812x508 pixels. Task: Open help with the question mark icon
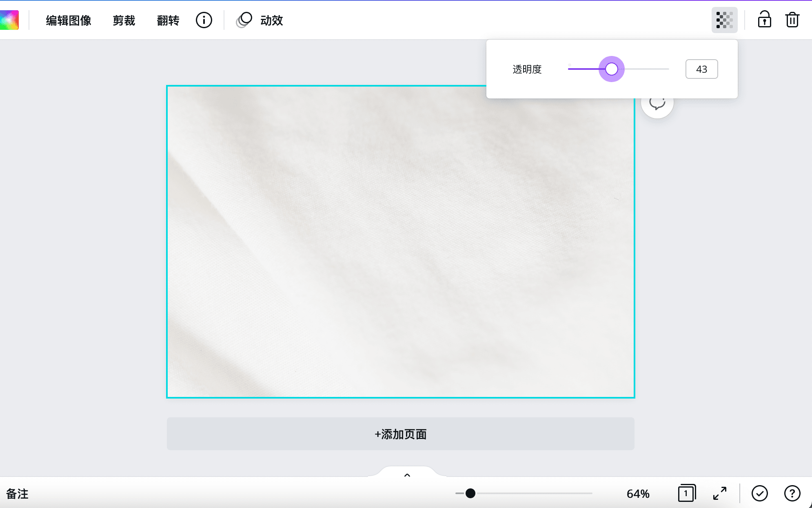point(792,493)
